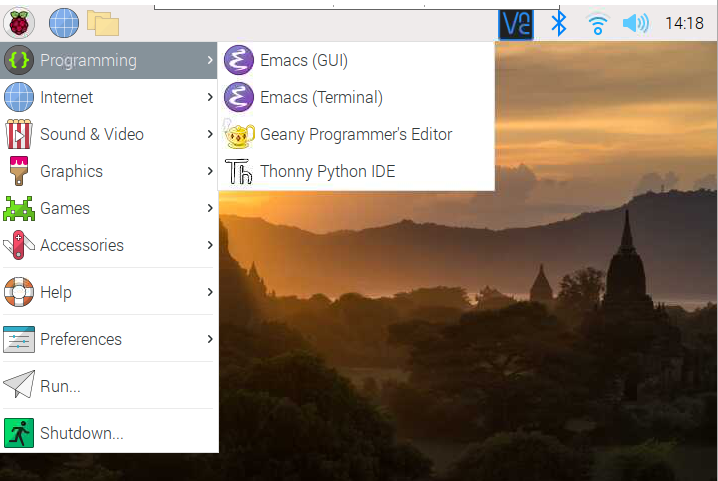Viewport: 718px width, 481px height.
Task: Expand the Graphics submenu arrow
Action: [210, 171]
